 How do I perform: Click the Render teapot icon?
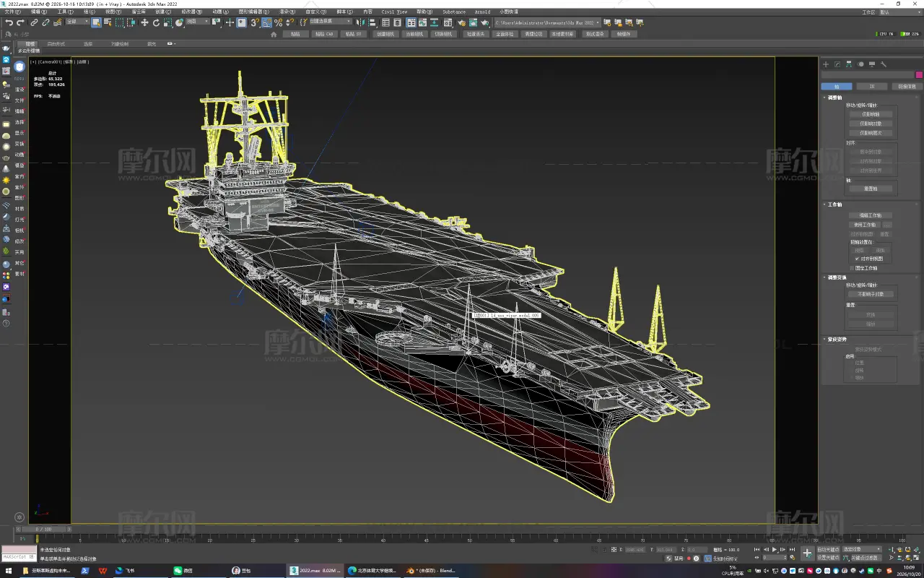click(484, 22)
